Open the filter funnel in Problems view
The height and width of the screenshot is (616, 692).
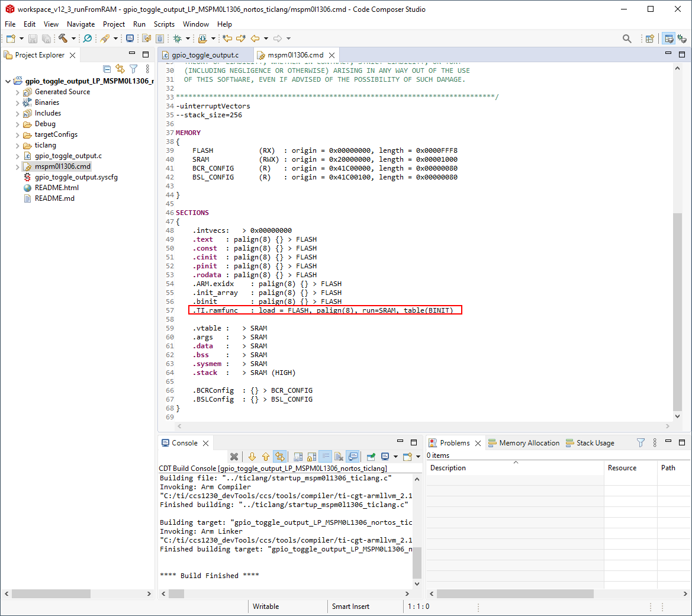pyautogui.click(x=640, y=443)
